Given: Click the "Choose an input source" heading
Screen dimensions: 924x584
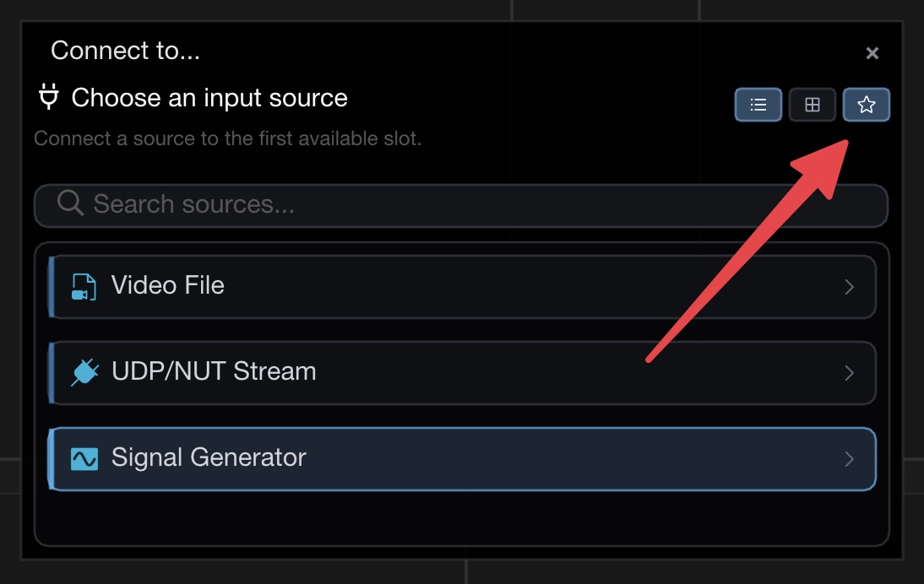Looking at the screenshot, I should click(x=209, y=98).
